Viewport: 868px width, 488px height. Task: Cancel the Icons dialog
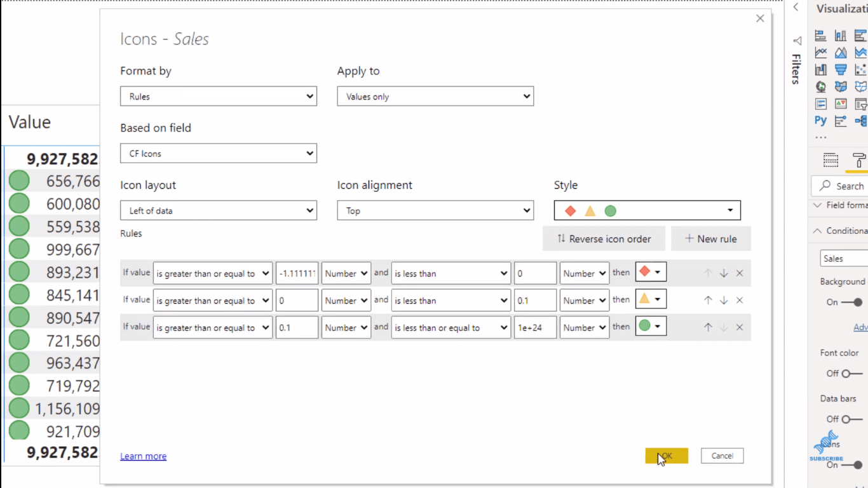(722, 456)
